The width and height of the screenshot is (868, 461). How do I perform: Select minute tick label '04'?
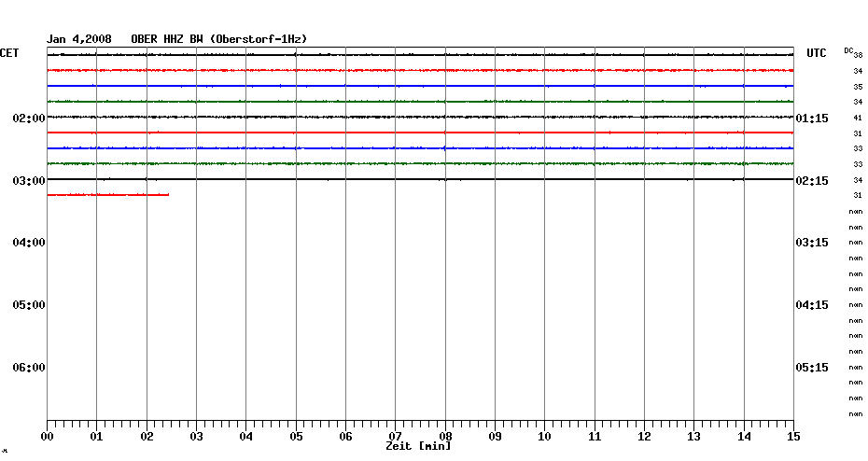pos(245,436)
